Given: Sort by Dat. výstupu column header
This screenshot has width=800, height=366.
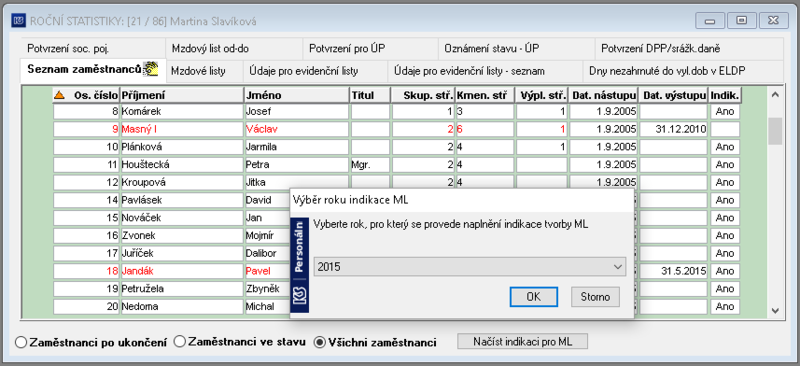Looking at the screenshot, I should point(674,95).
